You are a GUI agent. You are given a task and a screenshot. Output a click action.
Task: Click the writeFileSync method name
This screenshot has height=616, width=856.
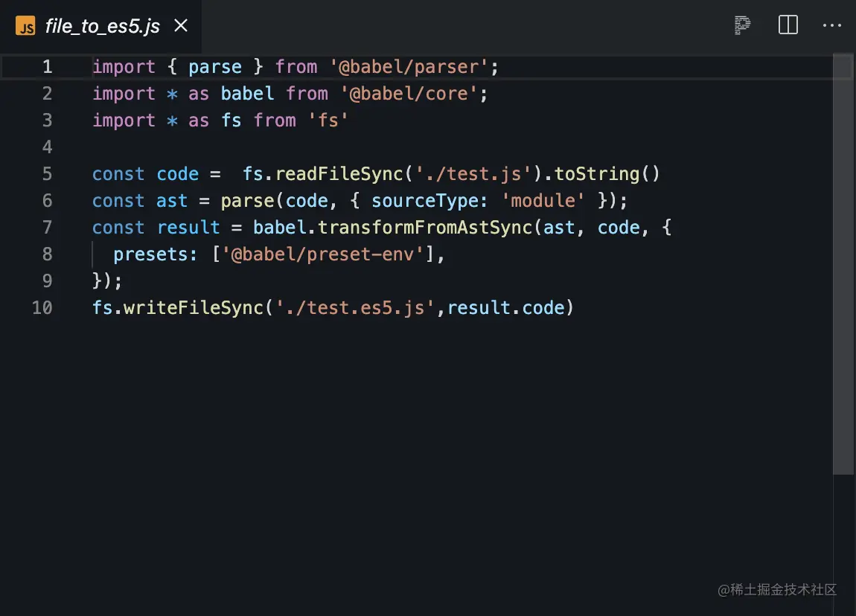pos(194,307)
